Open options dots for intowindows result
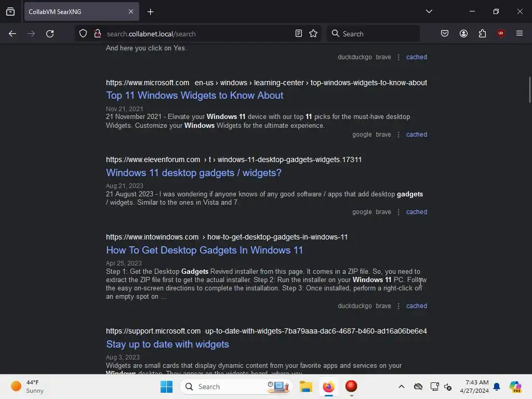 point(398,305)
